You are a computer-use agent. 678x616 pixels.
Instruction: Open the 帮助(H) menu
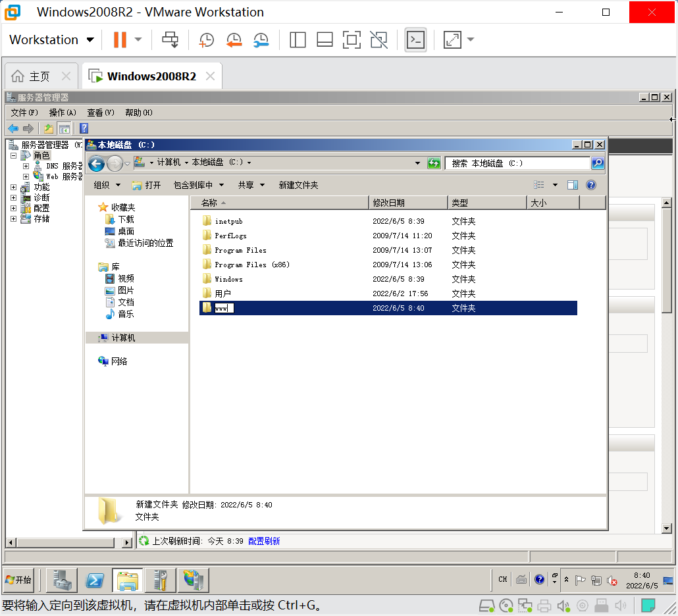click(x=138, y=113)
